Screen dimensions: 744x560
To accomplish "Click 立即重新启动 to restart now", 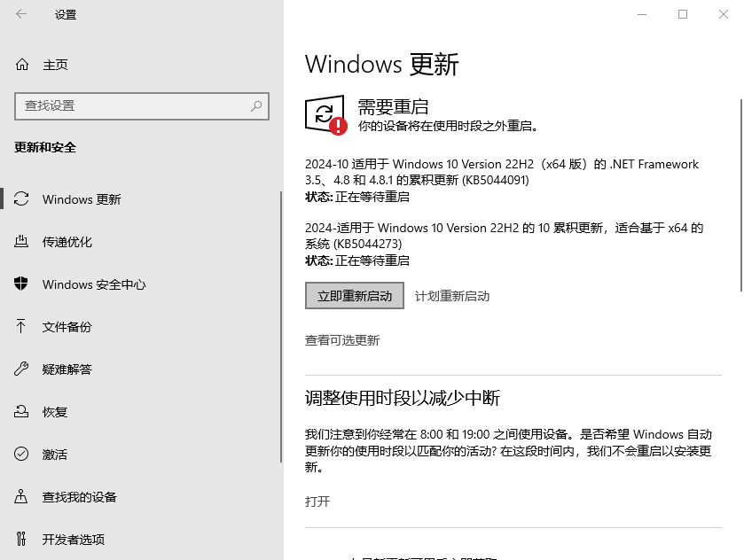I will (354, 295).
